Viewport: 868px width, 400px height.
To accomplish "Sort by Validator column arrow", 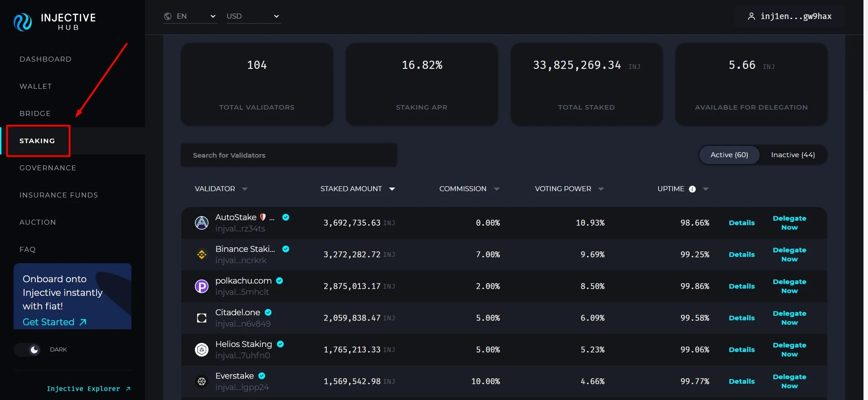I will 245,189.
